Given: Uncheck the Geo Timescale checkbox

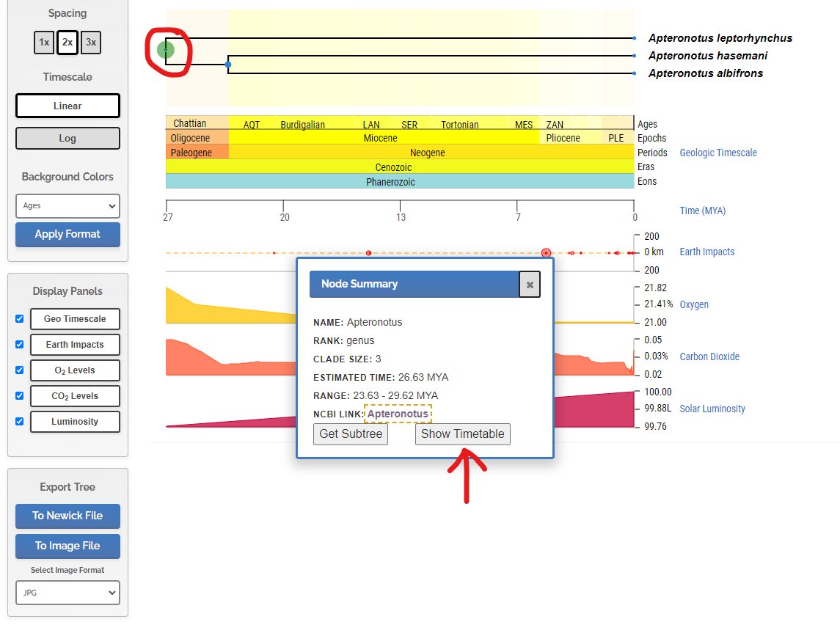Looking at the screenshot, I should pyautogui.click(x=19, y=318).
